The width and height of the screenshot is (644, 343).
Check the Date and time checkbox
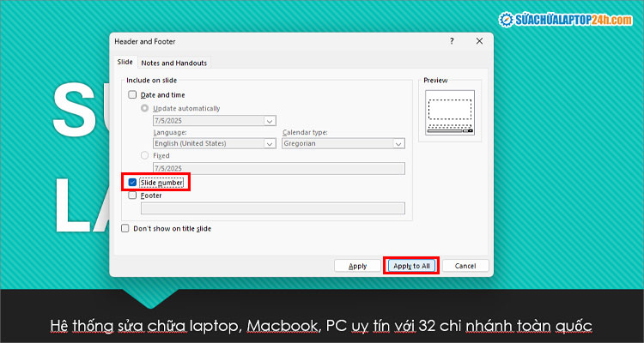click(x=132, y=95)
